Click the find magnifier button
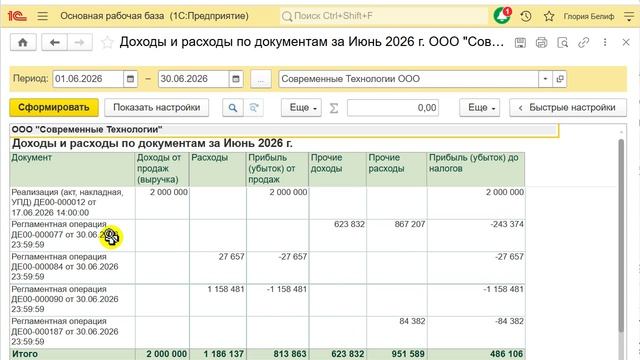640x360 pixels. 233,108
